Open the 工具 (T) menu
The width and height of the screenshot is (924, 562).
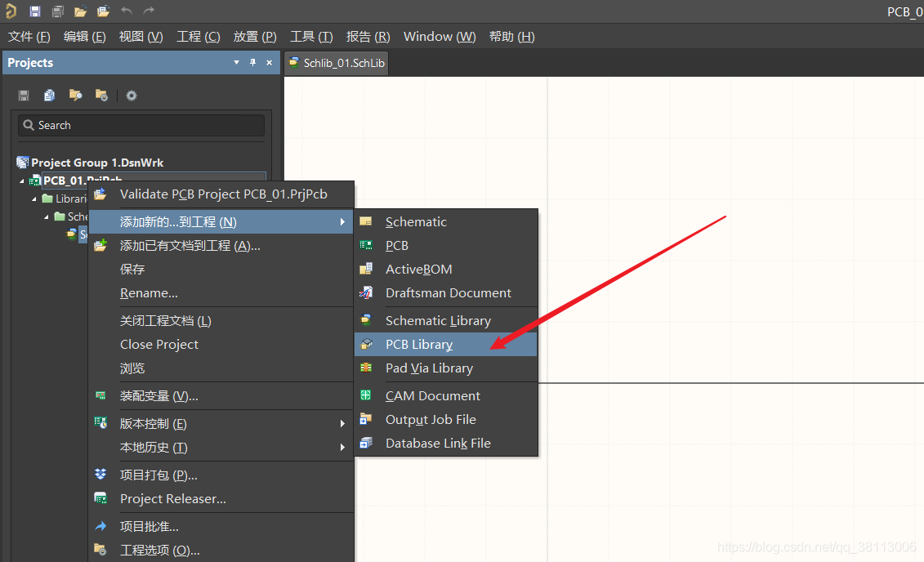click(311, 37)
